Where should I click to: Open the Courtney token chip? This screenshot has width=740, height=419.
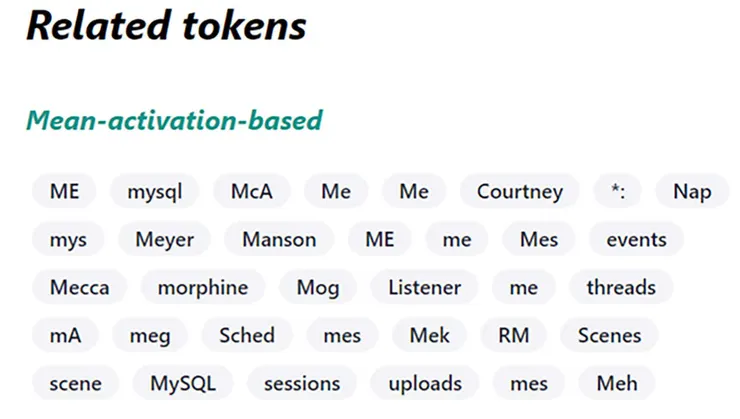pos(519,191)
